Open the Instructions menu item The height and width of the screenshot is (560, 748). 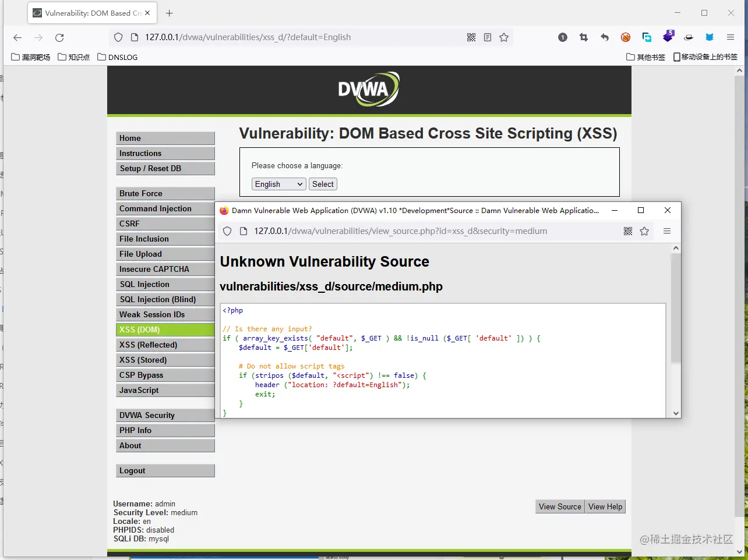[165, 153]
